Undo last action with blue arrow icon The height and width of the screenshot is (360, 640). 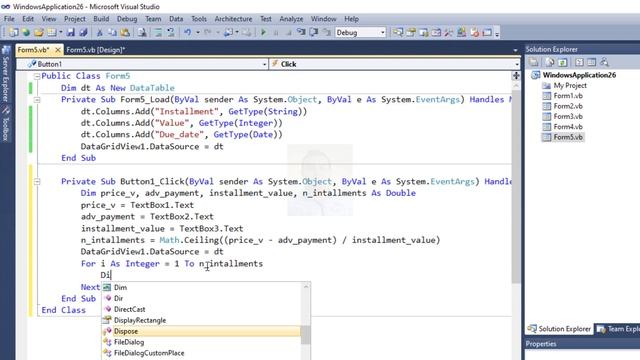(x=187, y=32)
